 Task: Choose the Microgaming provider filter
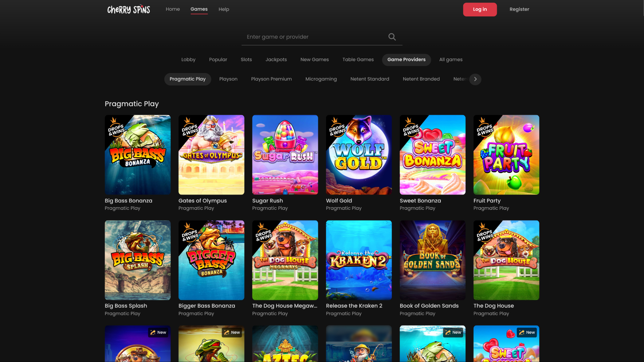[321, 79]
